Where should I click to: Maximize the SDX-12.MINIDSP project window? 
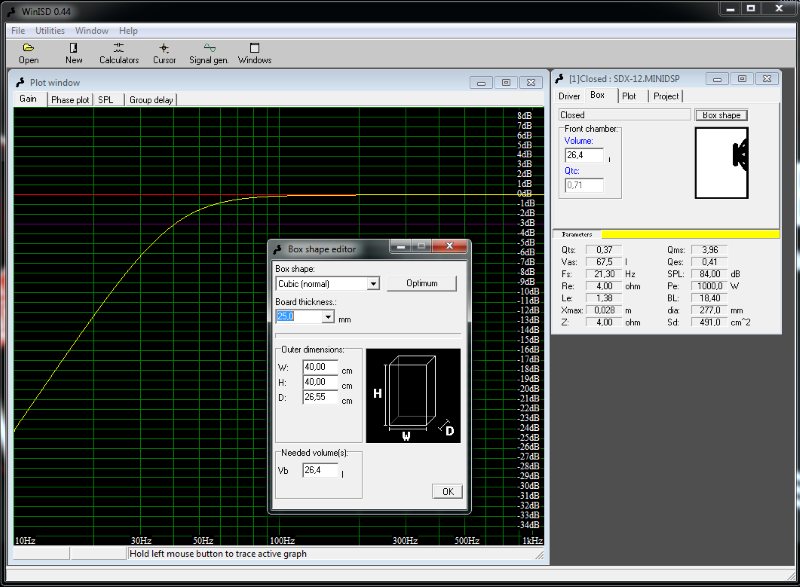tap(742, 79)
